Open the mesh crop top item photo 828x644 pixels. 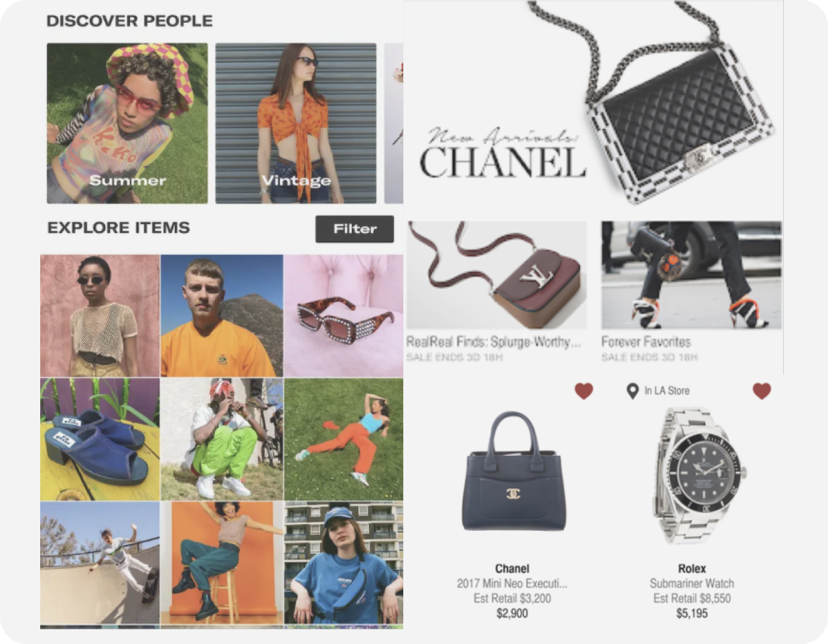(100, 315)
